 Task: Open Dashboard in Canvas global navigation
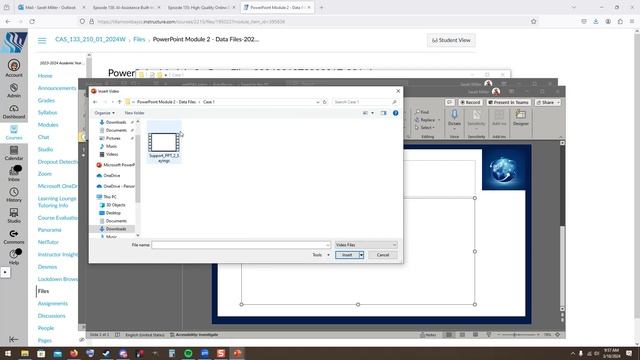coord(14,111)
